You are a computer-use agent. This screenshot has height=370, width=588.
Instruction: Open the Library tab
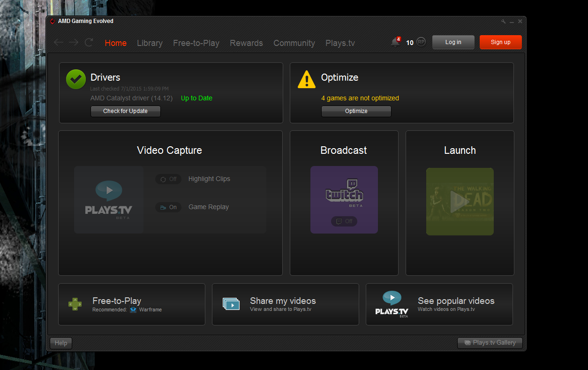(x=150, y=43)
